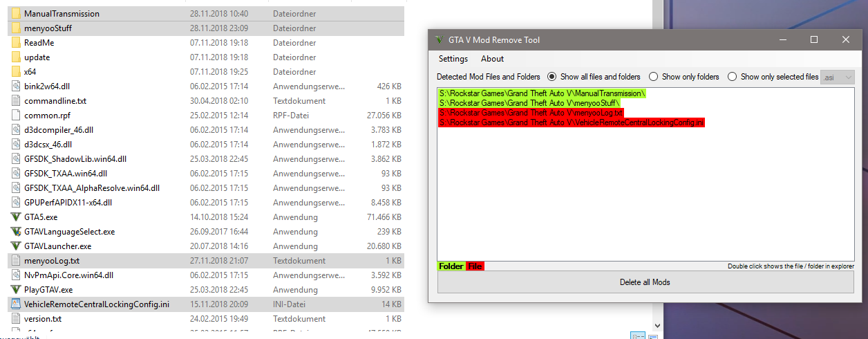Screen dimensions: 868x339
Task: Open the .asi file extension dropdown
Action: tap(838, 77)
